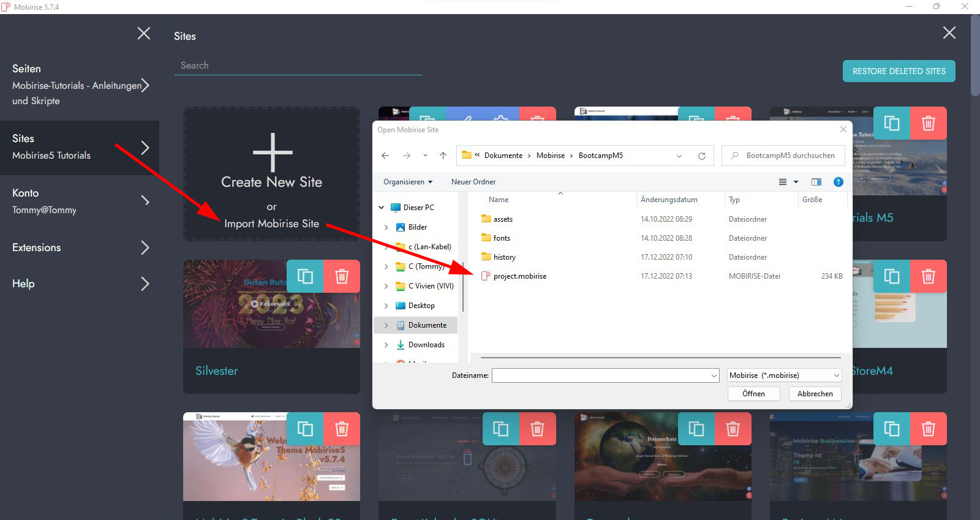Open the Seiten menu section
The image size is (980, 520).
pos(80,85)
